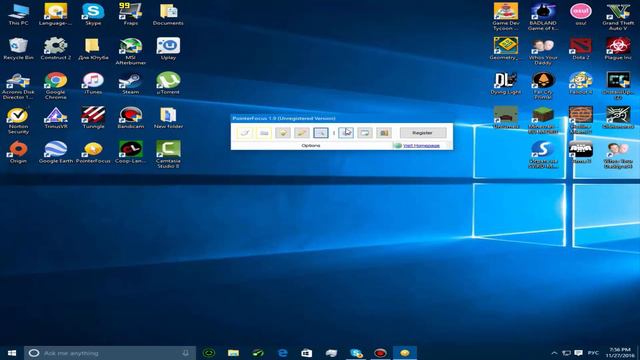
Task: Select the PointerFocus desktop shortcut
Action: (93, 152)
